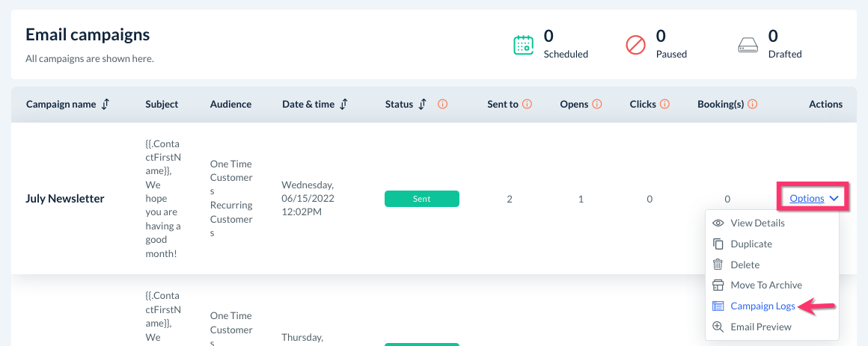
Task: Click the Email campaigns heading
Action: 88,35
